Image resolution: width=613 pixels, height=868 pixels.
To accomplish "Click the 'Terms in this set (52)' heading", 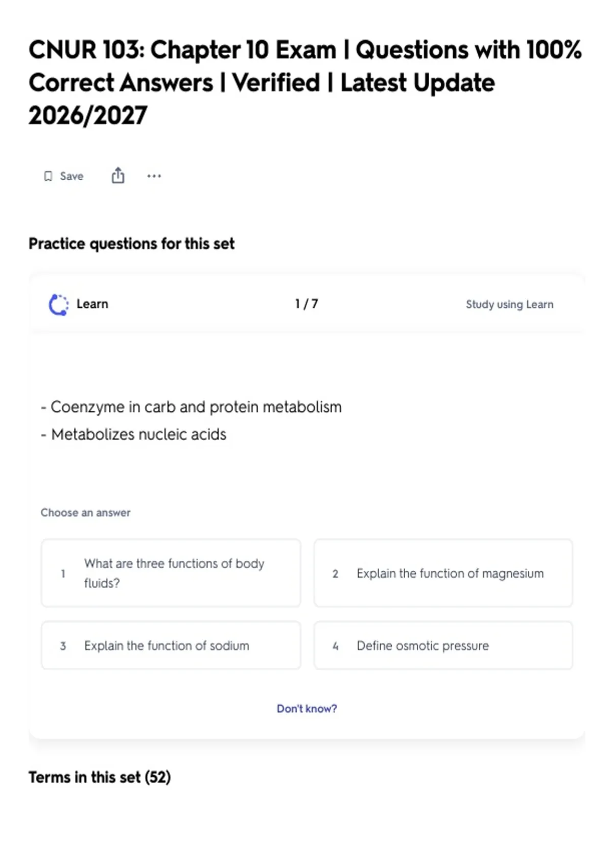I will pyautogui.click(x=100, y=777).
